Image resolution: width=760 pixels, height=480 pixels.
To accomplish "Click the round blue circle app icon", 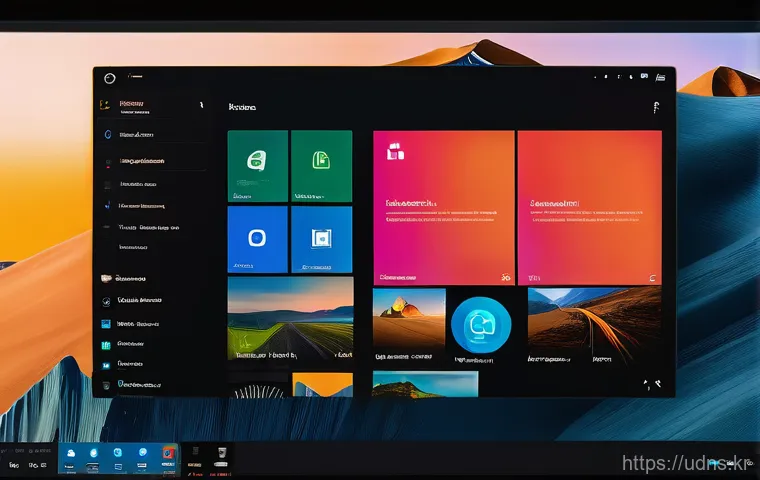I will (x=481, y=325).
